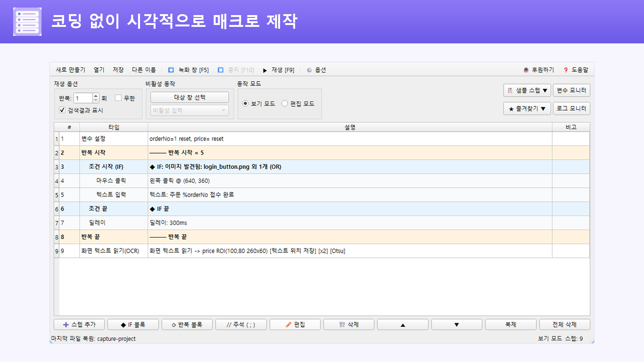Click the status text 마지막 파일 복원: capture-project

pos(93,338)
